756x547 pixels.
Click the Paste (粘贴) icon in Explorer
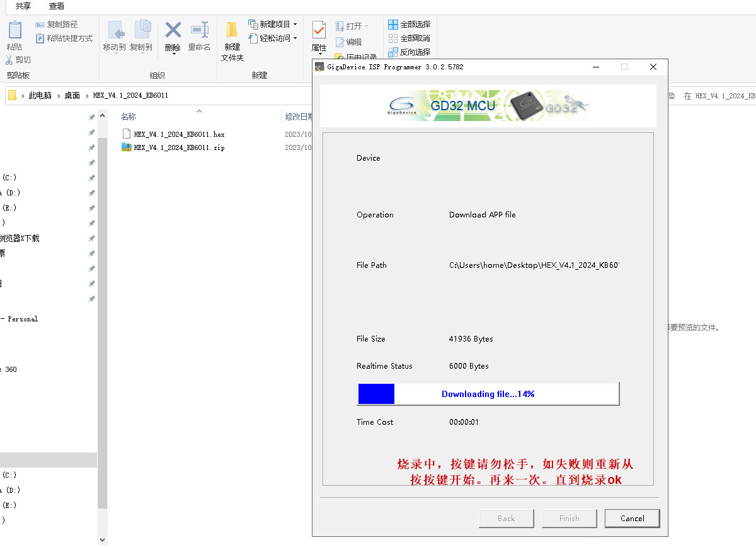point(14,30)
